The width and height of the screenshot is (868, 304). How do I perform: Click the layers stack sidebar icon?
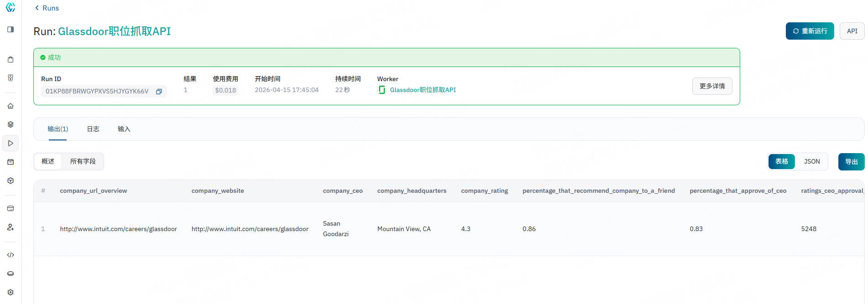pyautogui.click(x=10, y=124)
